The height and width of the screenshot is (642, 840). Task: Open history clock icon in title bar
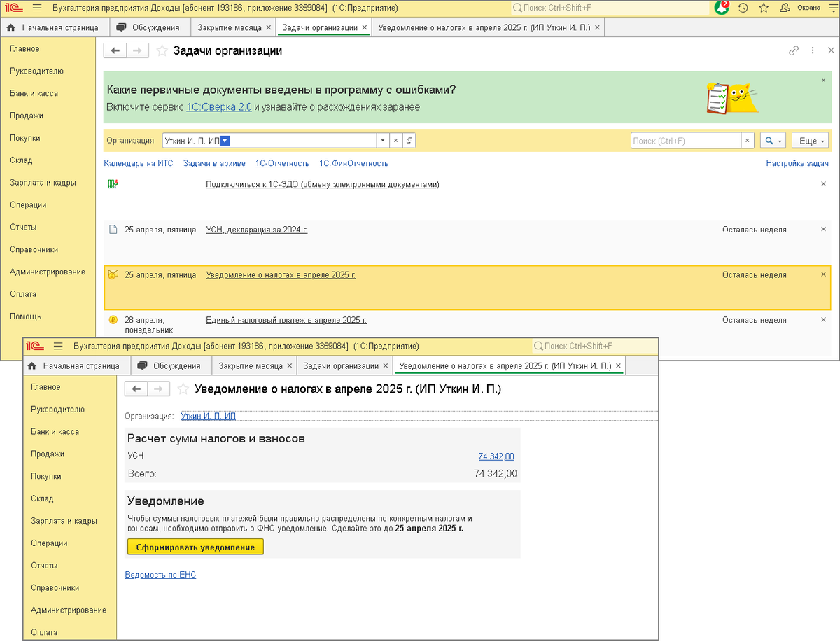tap(743, 8)
